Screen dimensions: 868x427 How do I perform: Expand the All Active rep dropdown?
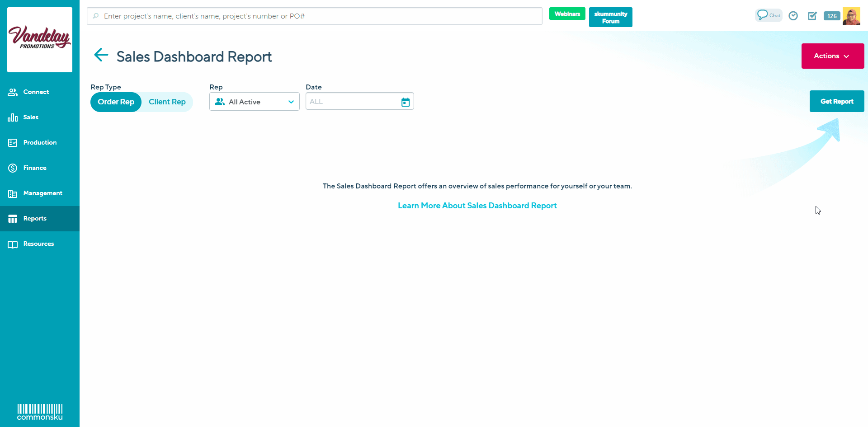coord(254,102)
